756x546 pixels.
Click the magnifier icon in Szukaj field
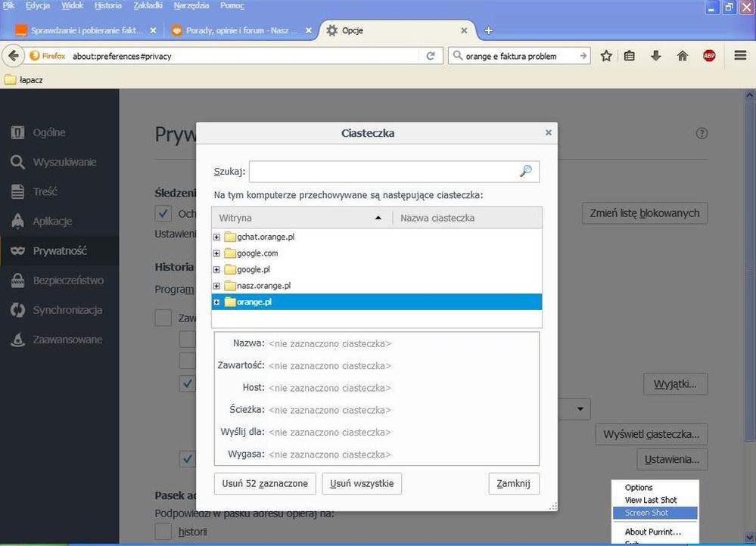(526, 172)
